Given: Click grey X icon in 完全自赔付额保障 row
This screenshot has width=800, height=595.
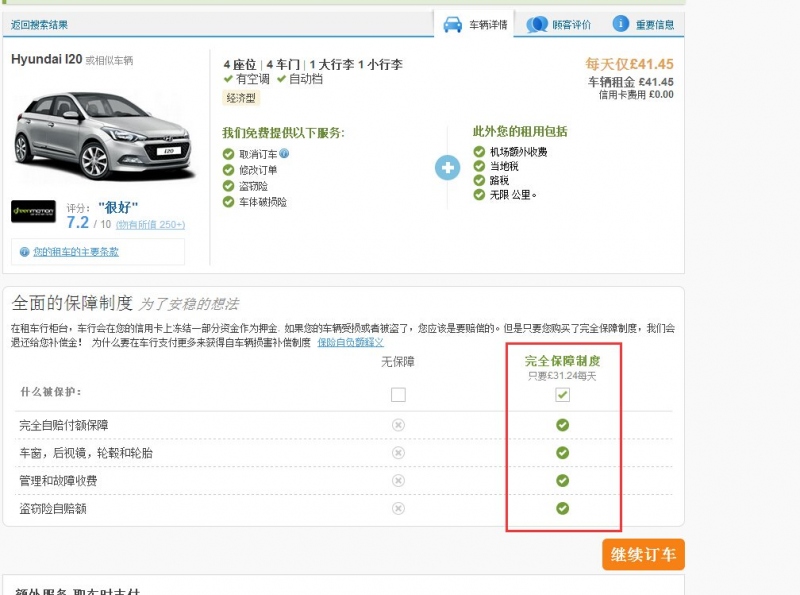Looking at the screenshot, I should (398, 425).
